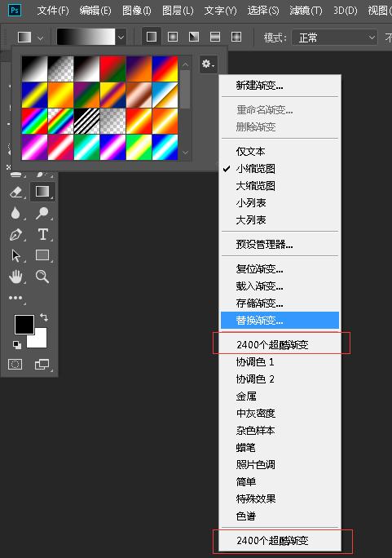The image size is (392, 558).
Task: Open 预设管理器... from the menu
Action: tap(280, 244)
